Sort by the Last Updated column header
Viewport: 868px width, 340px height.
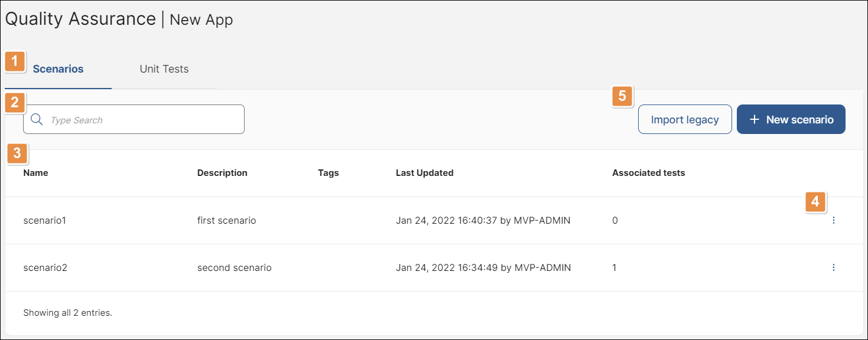pos(425,173)
